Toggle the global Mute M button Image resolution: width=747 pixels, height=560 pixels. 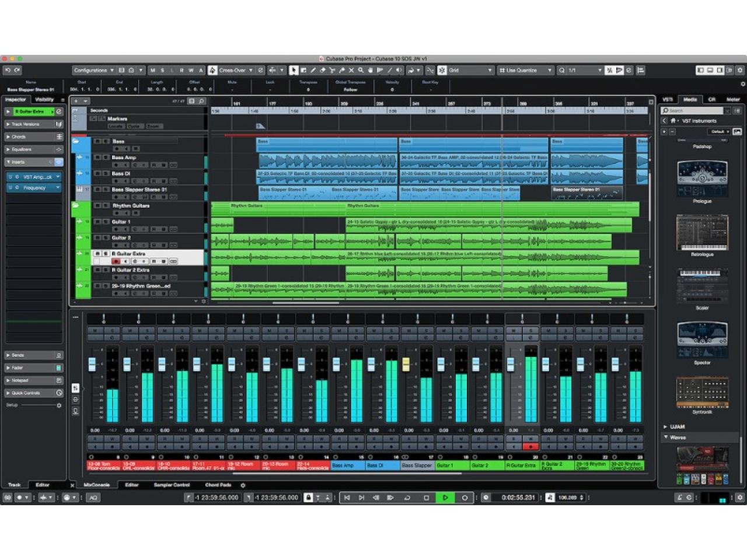tap(153, 70)
